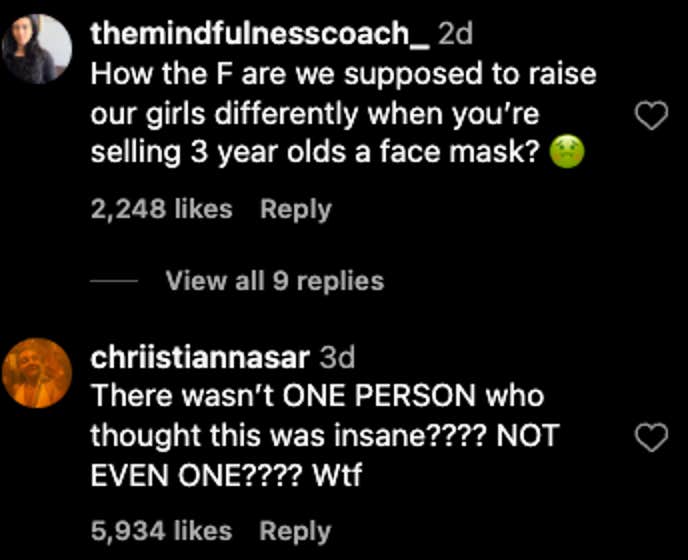Click 'There wasn't ONE PERSON who' text line
This screenshot has height=560, width=688.
pyautogui.click(x=316, y=395)
